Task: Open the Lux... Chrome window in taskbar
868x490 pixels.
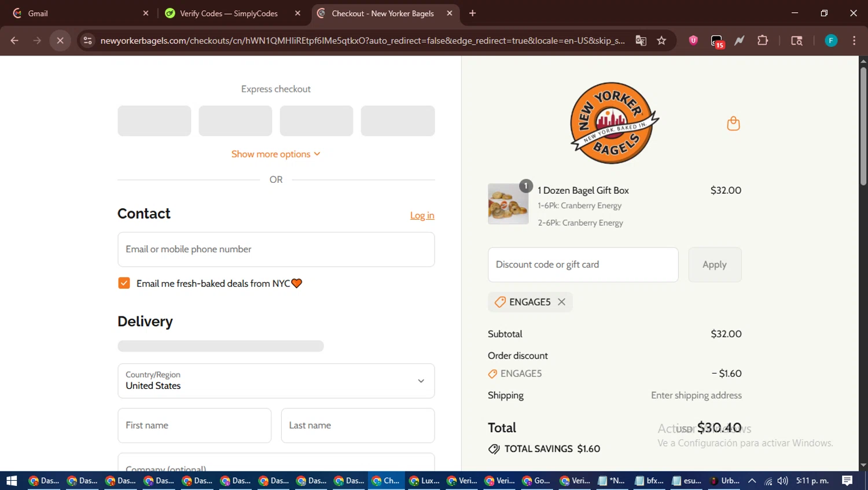Action: click(x=424, y=481)
